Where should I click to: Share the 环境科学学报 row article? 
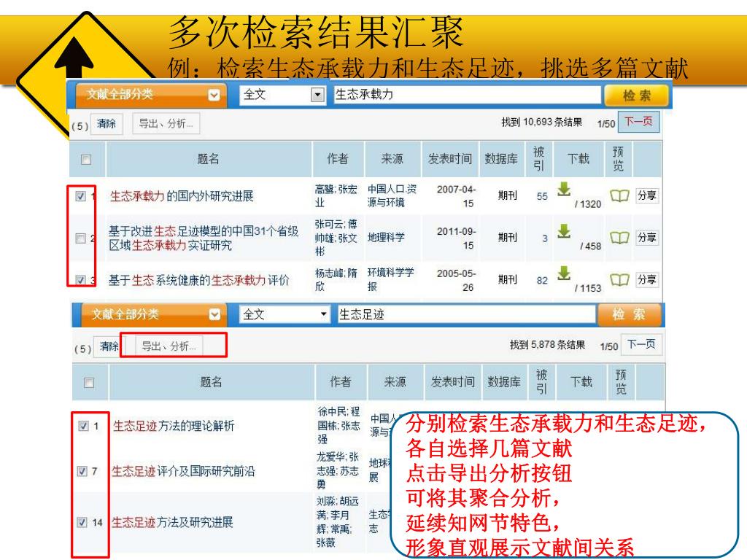(647, 279)
